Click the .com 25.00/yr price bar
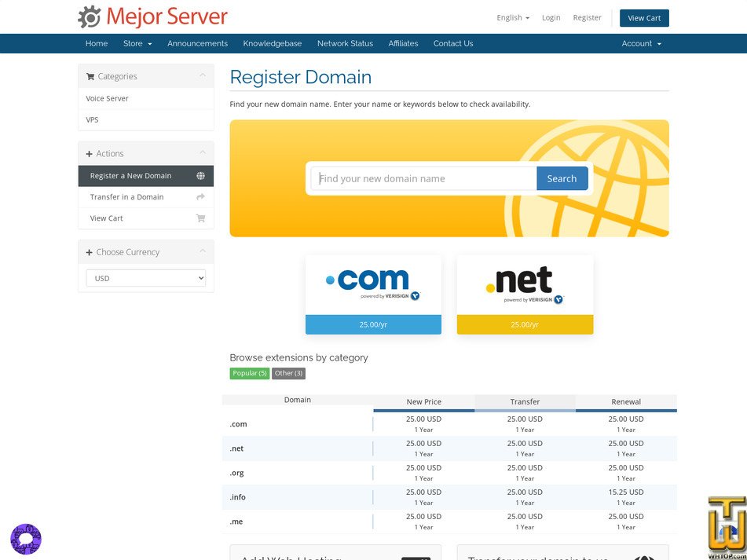 pos(373,324)
